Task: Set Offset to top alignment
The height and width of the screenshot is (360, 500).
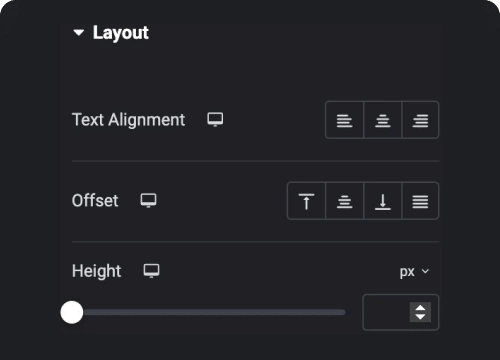Action: (306, 201)
